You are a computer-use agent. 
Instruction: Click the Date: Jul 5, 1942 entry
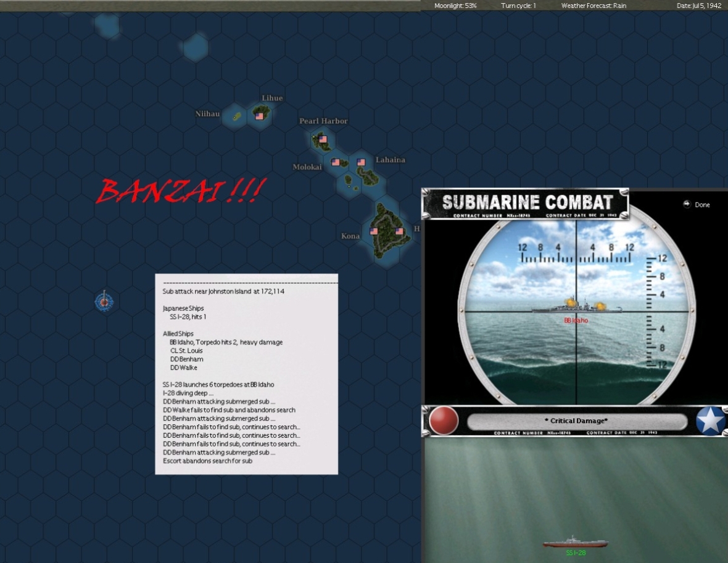[x=699, y=6]
